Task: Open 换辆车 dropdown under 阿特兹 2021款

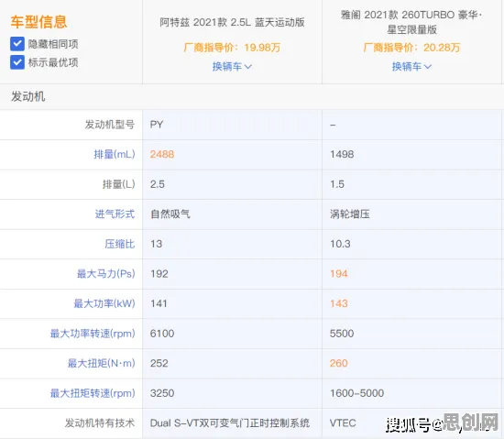Action: click(x=232, y=67)
